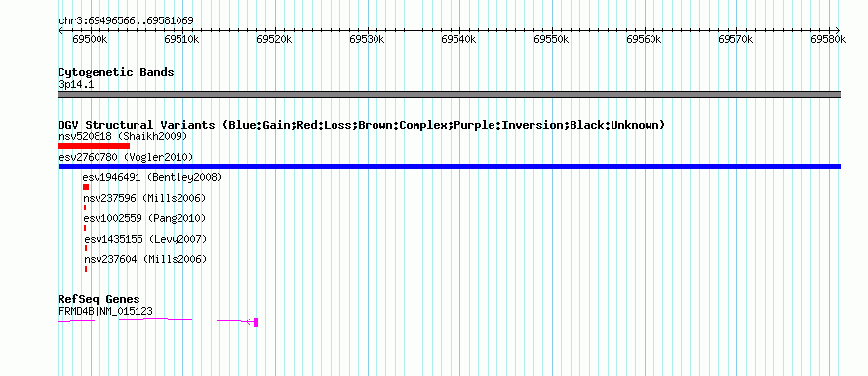Select the RefSeq Genes track title

click(99, 300)
